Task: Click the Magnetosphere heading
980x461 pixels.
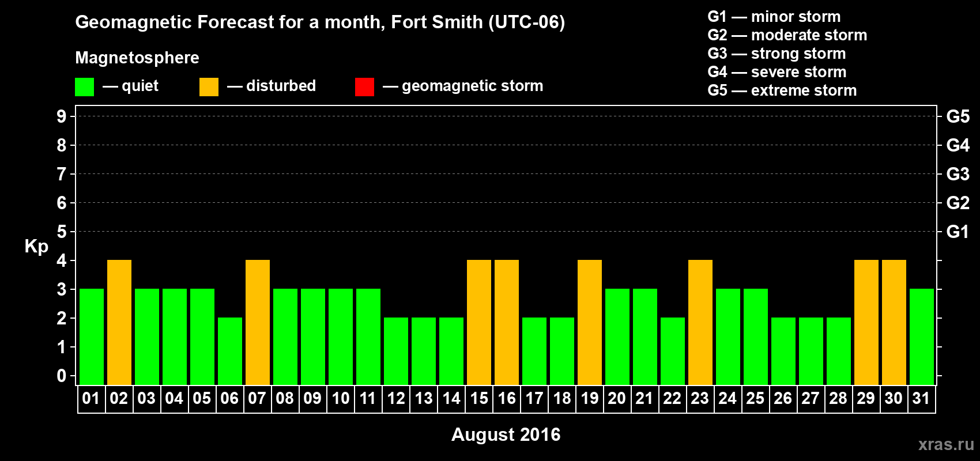Action: [137, 58]
